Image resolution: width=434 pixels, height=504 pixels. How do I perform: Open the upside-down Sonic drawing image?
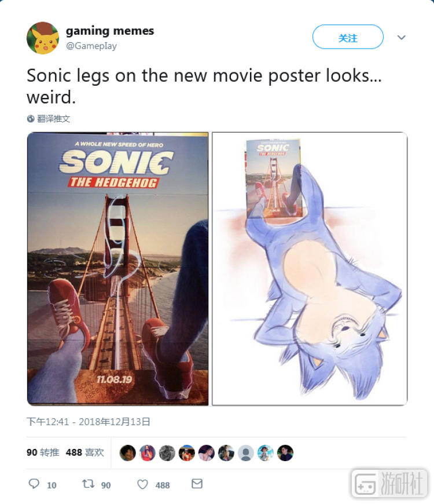tap(310, 269)
